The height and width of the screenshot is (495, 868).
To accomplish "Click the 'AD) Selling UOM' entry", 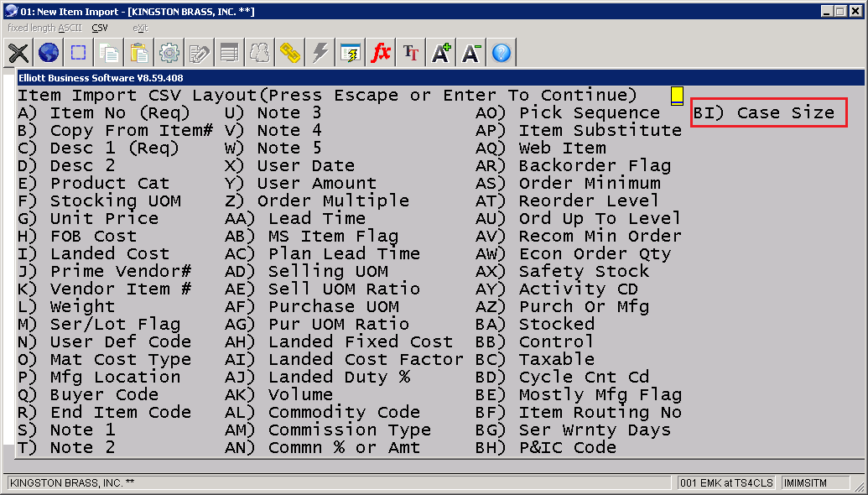I will [x=306, y=271].
